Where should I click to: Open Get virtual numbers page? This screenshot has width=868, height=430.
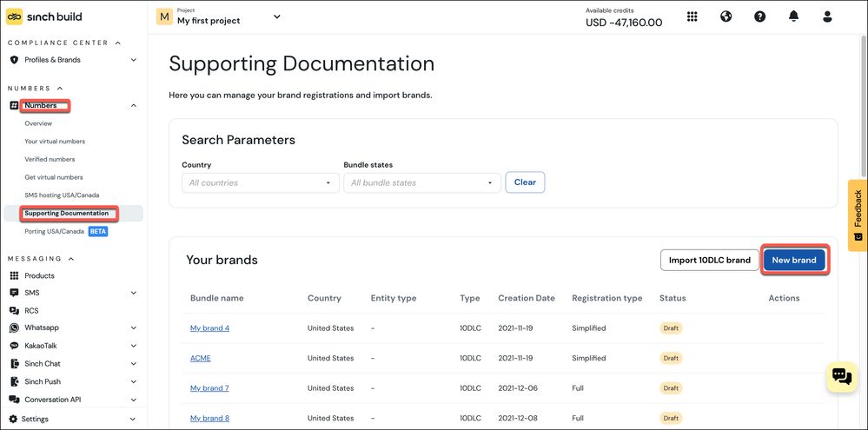[x=54, y=177]
